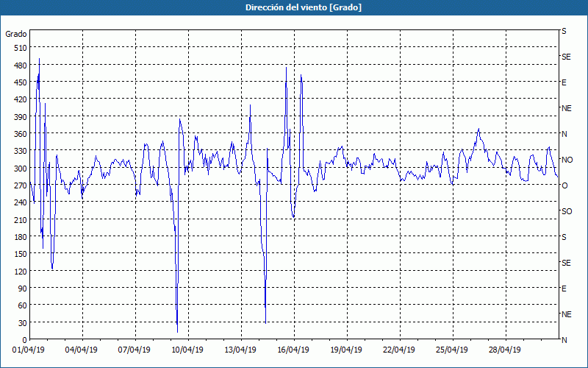588x368 pixels.
Task: Click the 19/04/19 date label
Action: pos(345,350)
